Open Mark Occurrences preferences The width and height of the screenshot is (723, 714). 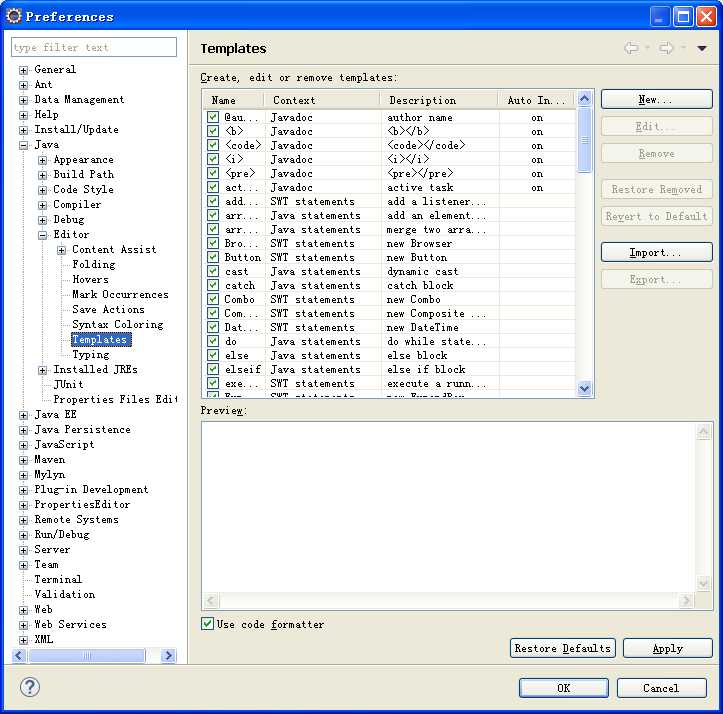click(120, 294)
